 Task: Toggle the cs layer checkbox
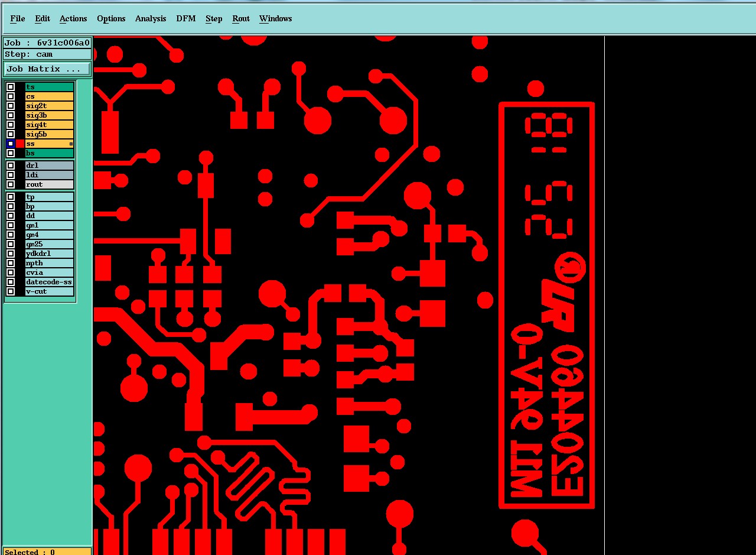click(x=11, y=96)
